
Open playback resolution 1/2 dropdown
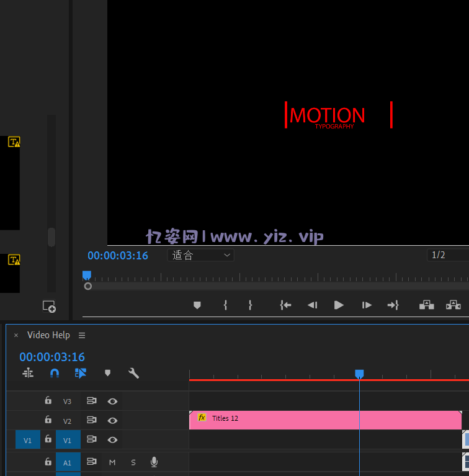(447, 255)
